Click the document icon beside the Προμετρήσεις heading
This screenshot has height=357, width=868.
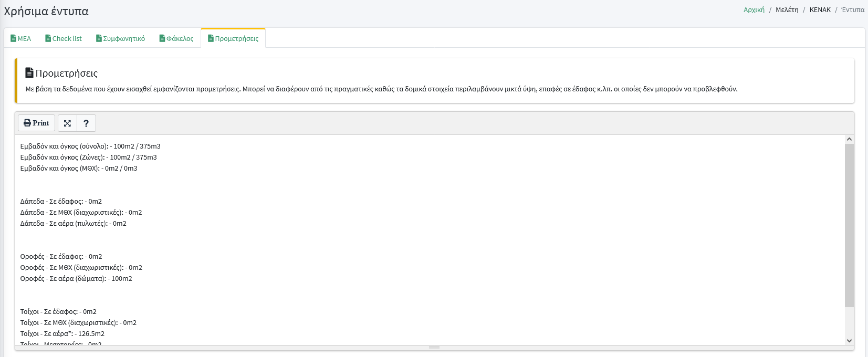29,73
